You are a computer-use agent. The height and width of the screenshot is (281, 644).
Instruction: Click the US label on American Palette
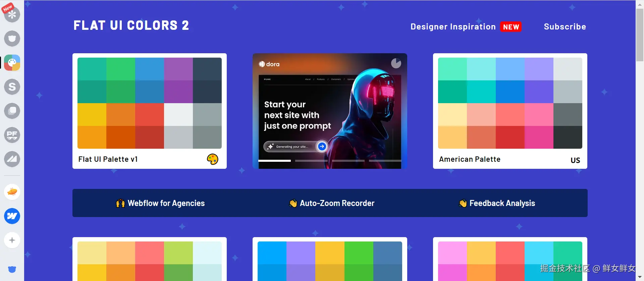click(575, 160)
